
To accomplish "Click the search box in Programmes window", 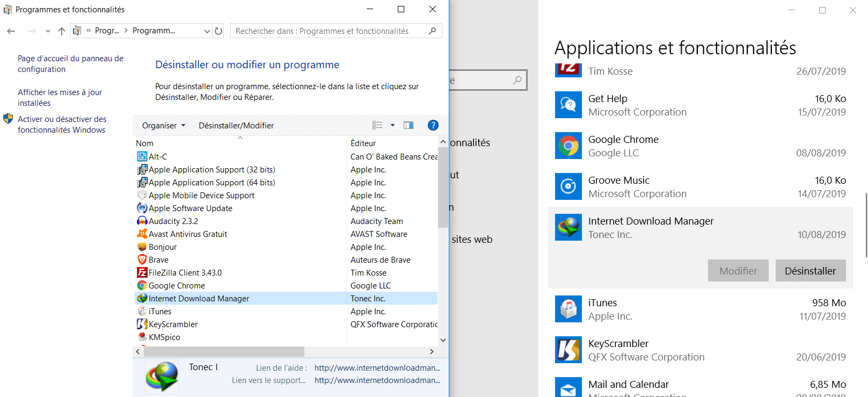I will (x=336, y=31).
